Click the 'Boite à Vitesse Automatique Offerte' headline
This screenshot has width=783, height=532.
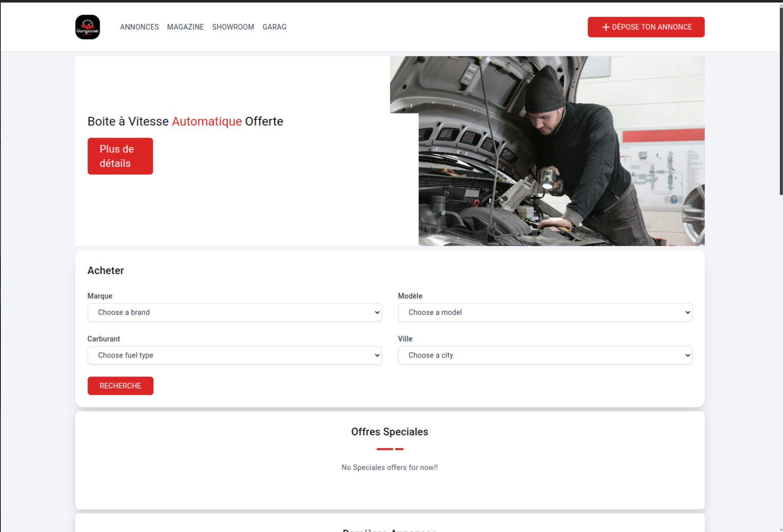point(185,121)
